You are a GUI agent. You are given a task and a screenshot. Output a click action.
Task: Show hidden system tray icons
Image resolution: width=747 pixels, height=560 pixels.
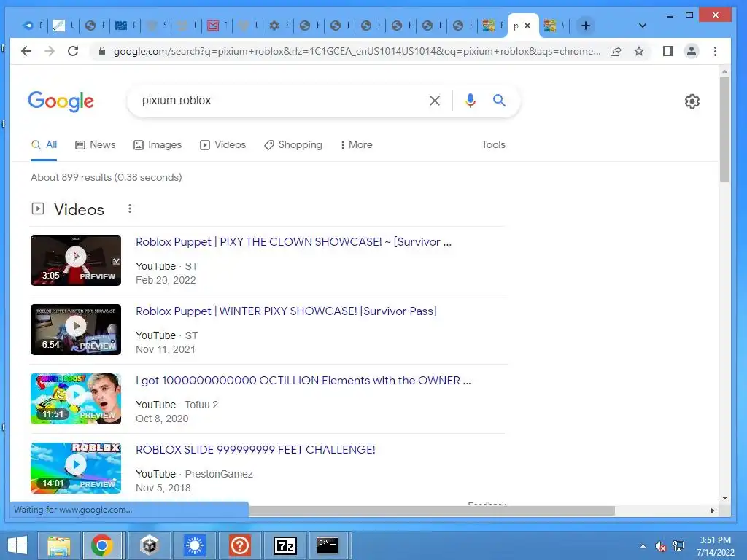pos(643,546)
